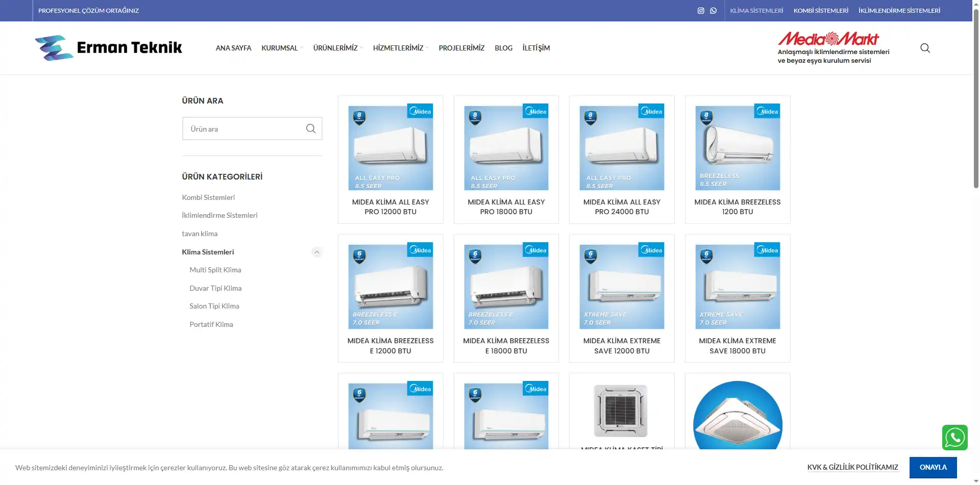Click MIDEA KLİMA BREEZELESS E 12000 BTU title
The width and height of the screenshot is (980, 485).
tap(390, 346)
